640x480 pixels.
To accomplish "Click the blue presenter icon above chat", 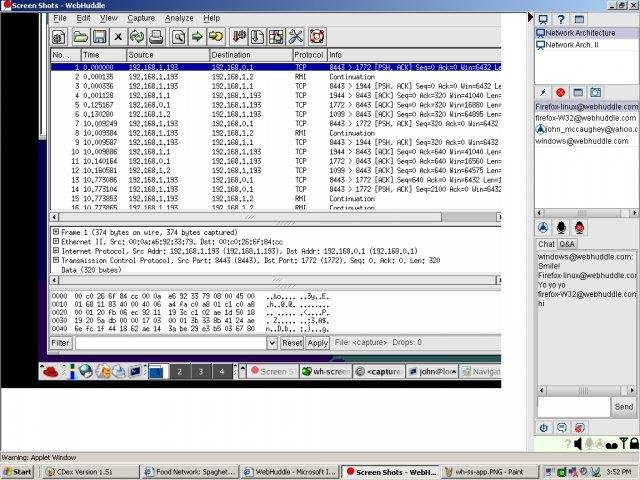I will tap(543, 228).
